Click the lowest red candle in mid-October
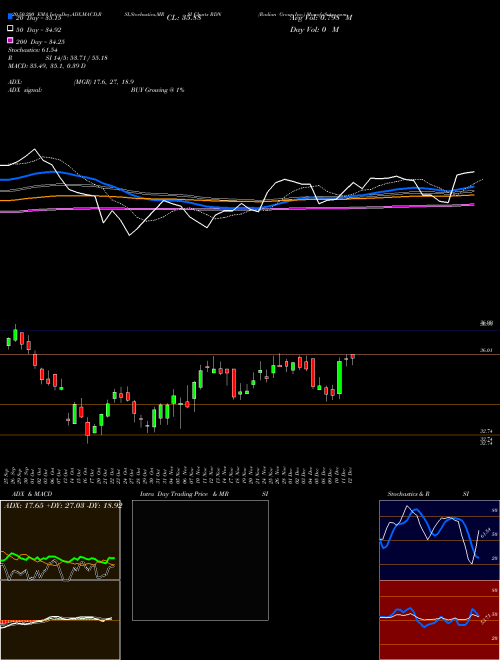Viewport: 500px width, 660px height. pyautogui.click(x=88, y=429)
